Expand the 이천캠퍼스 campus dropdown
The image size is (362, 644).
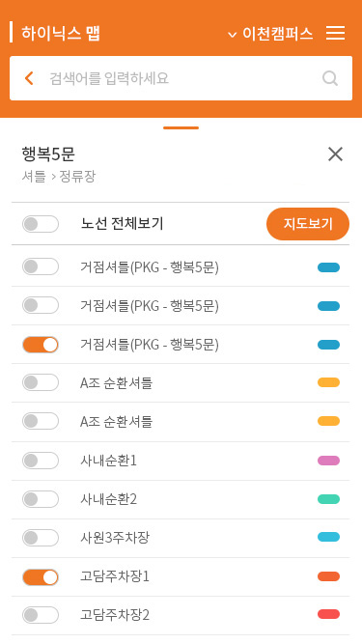tap(270, 33)
